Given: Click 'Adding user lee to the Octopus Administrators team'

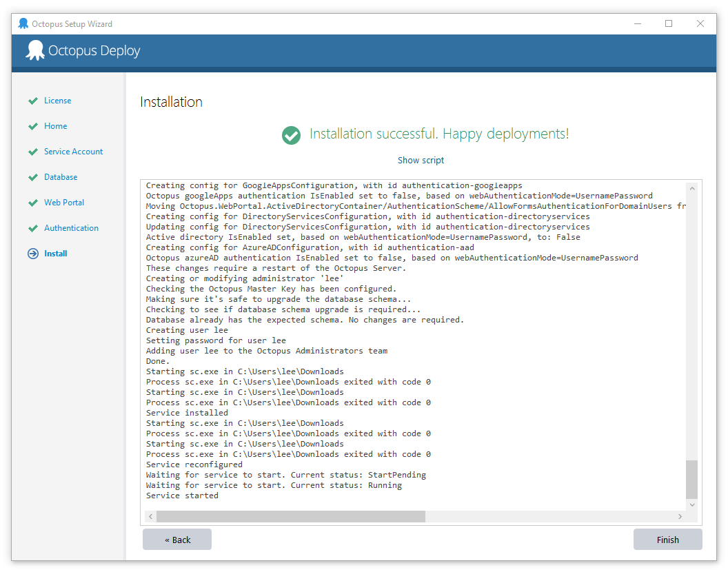Looking at the screenshot, I should [267, 351].
